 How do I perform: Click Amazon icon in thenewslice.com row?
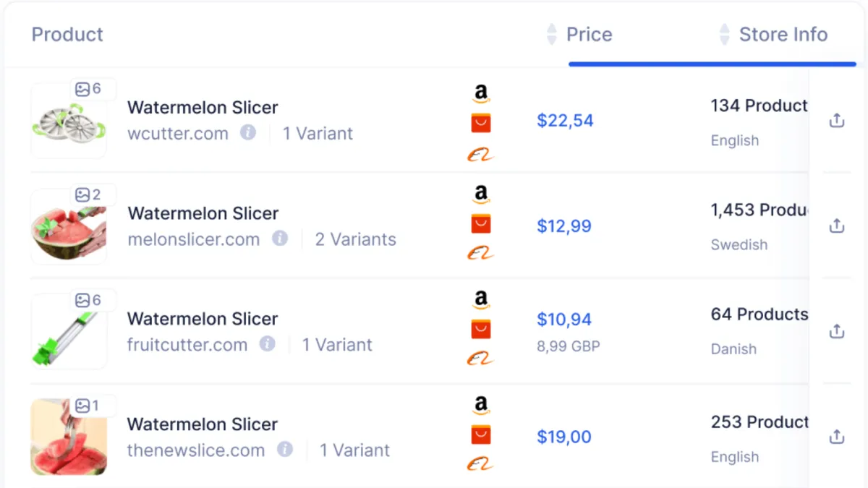(481, 405)
